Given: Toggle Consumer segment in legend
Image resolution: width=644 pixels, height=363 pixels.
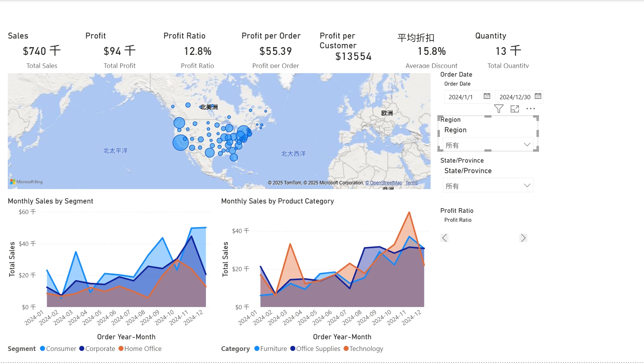Looking at the screenshot, I should 58,349.
